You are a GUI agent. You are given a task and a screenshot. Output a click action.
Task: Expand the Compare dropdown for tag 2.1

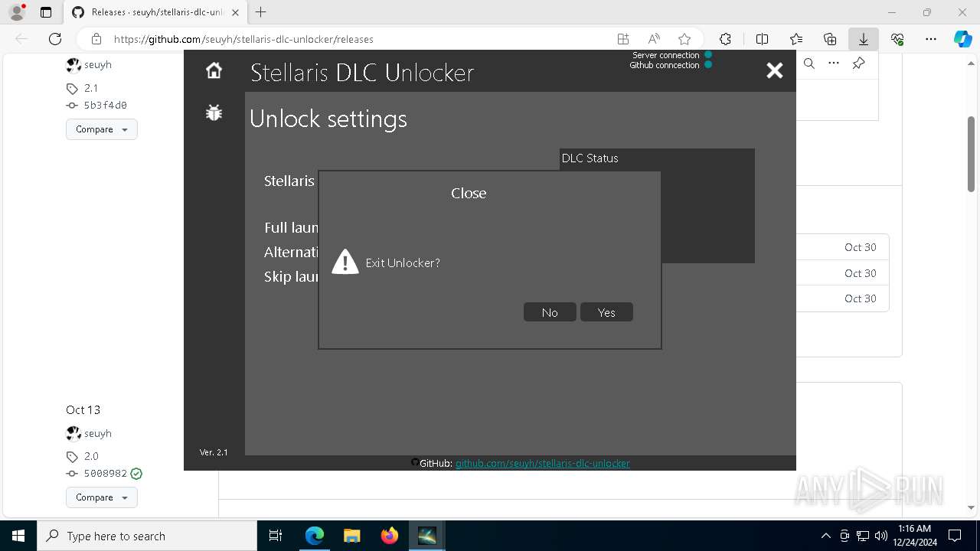tap(101, 129)
